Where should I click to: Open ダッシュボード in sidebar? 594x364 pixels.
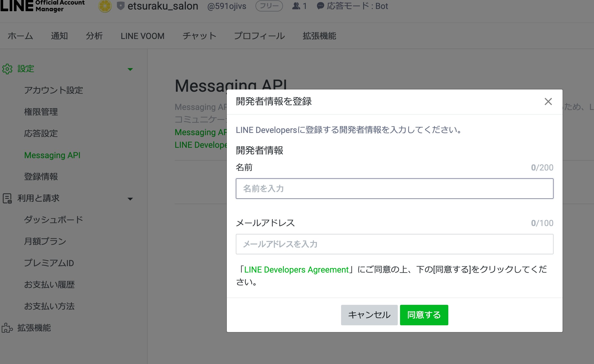[53, 220]
